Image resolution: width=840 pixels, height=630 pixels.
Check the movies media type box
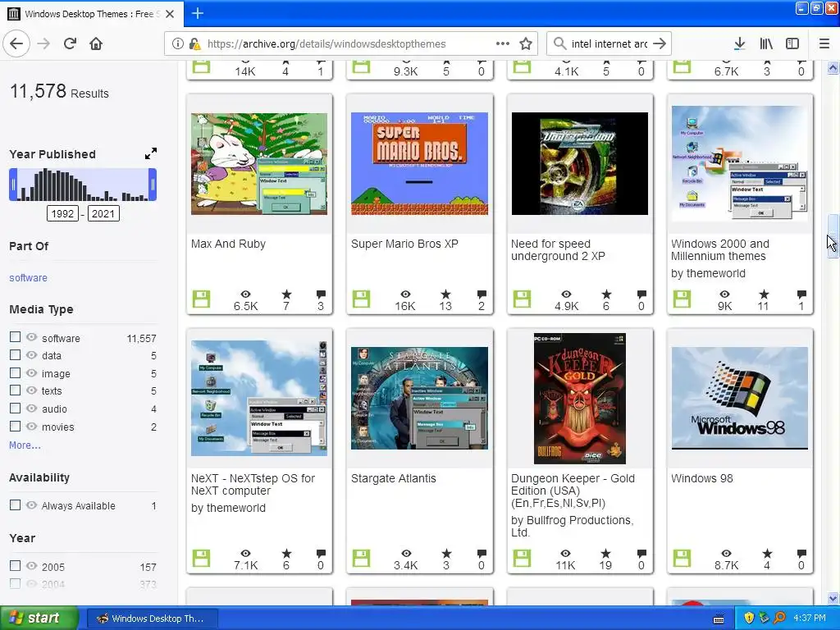pyautogui.click(x=15, y=426)
